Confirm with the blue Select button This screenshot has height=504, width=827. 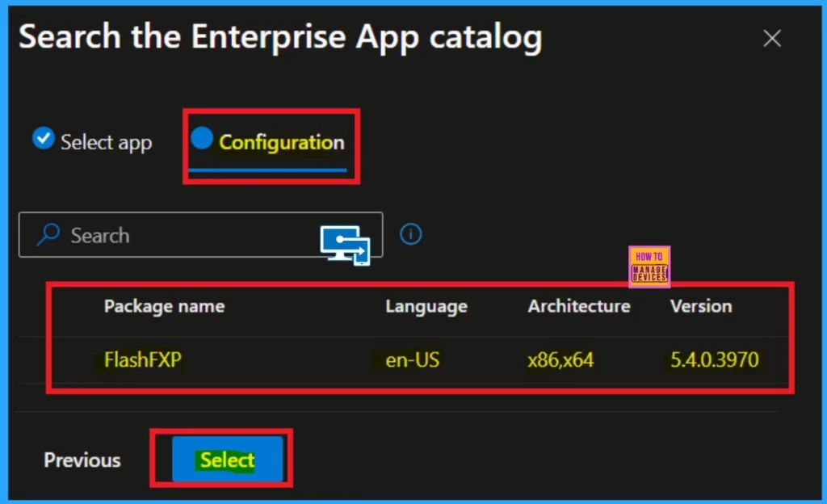227,460
